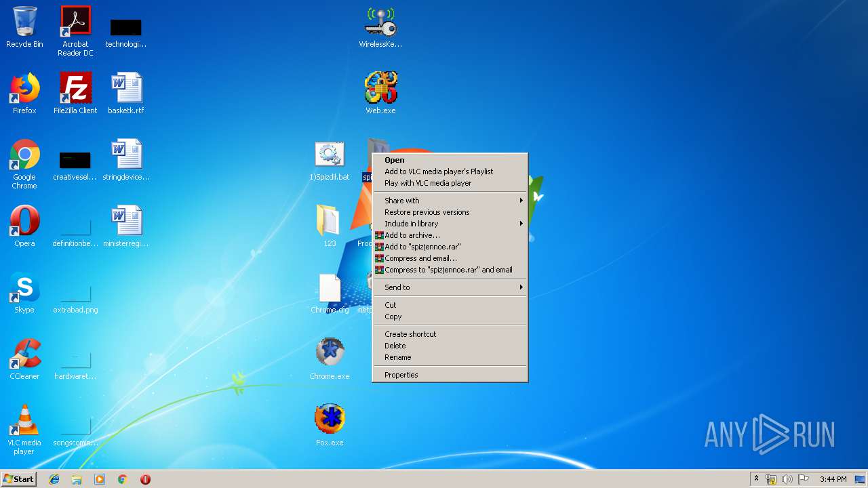Select the ministerregi document icon
868x488 pixels.
click(x=126, y=226)
